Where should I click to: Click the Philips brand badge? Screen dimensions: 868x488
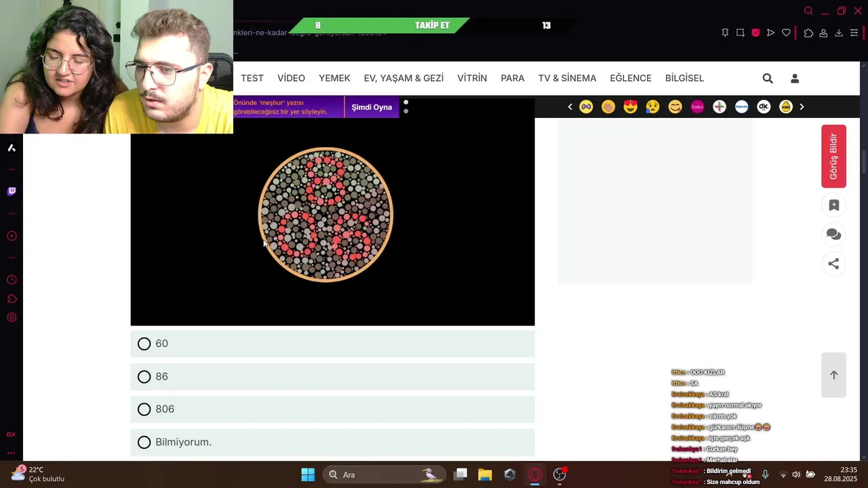pos(742,106)
